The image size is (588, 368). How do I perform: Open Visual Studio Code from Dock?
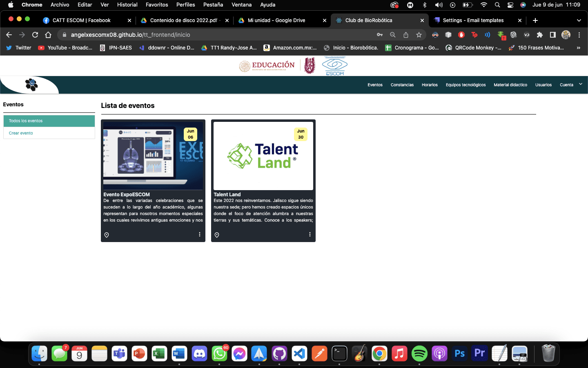coord(299,353)
